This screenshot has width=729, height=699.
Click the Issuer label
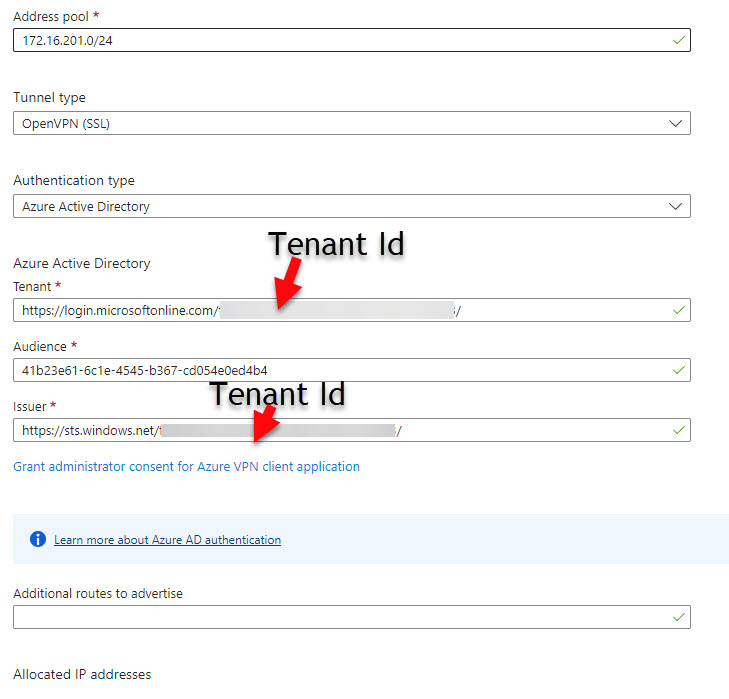tap(30, 406)
